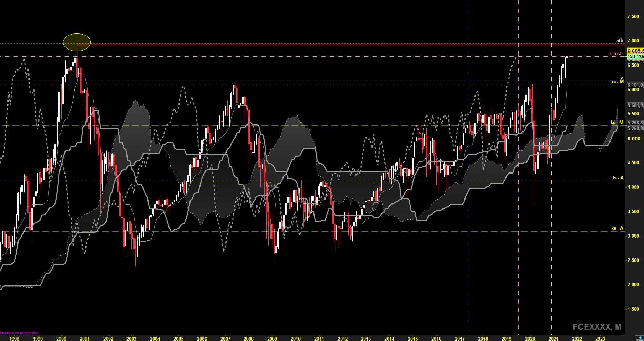
Task: Click the 1 500 price axis label
Action: click(633, 309)
